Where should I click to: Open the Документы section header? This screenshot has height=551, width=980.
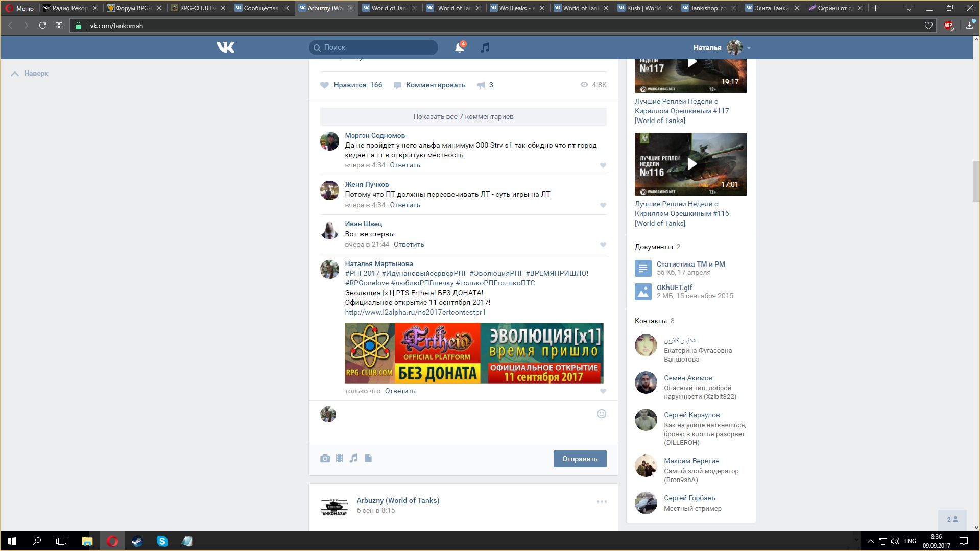tap(654, 247)
